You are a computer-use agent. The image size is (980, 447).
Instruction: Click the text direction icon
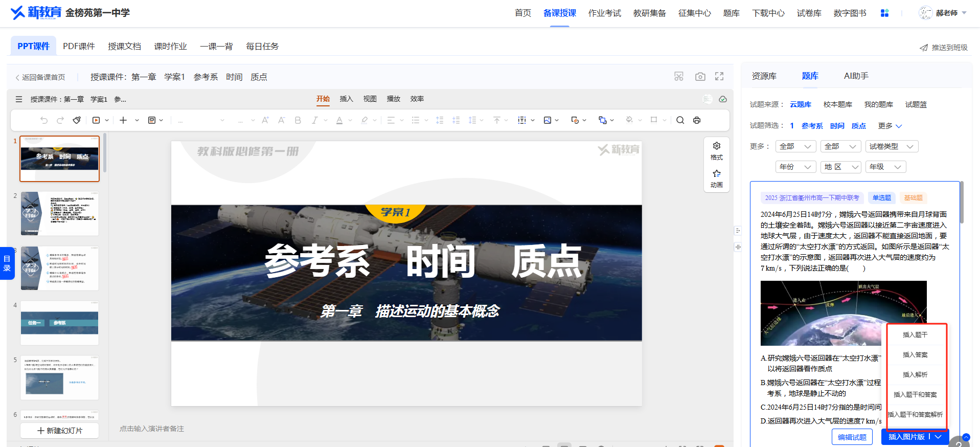(x=522, y=120)
